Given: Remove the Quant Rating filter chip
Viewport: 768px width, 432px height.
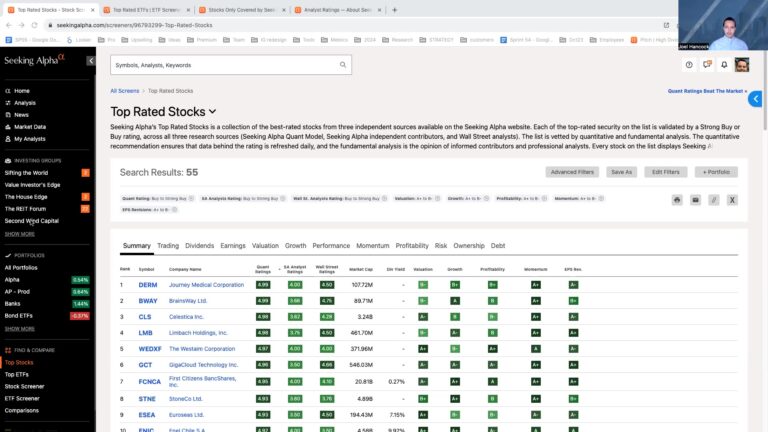Looking at the screenshot, I should pos(191,198).
